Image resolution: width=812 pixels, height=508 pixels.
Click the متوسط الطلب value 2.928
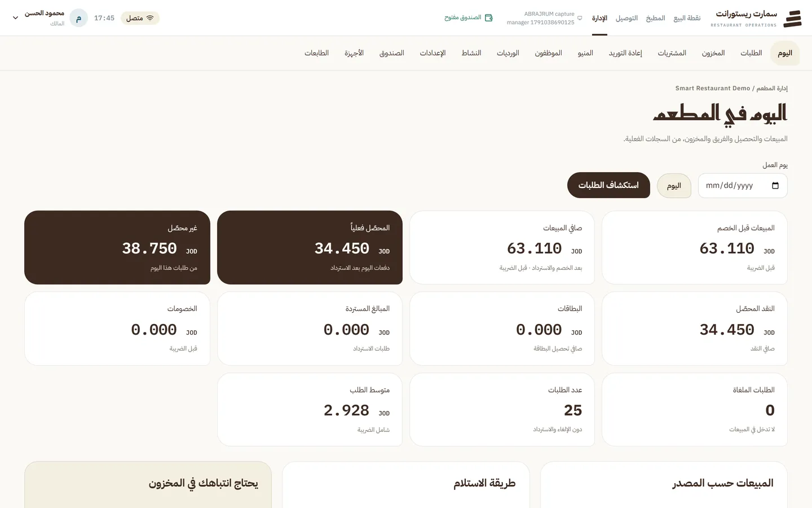click(346, 410)
